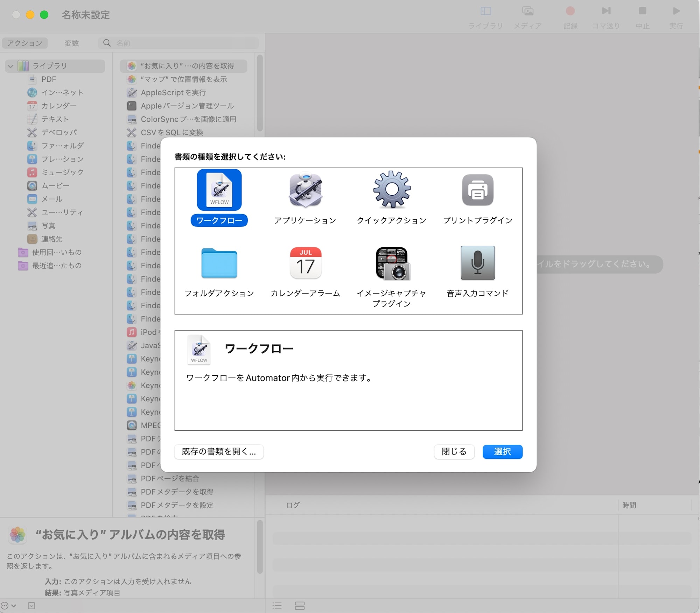700x613 pixels.
Task: Select ユー…リティ category in library
Action: click(x=55, y=212)
